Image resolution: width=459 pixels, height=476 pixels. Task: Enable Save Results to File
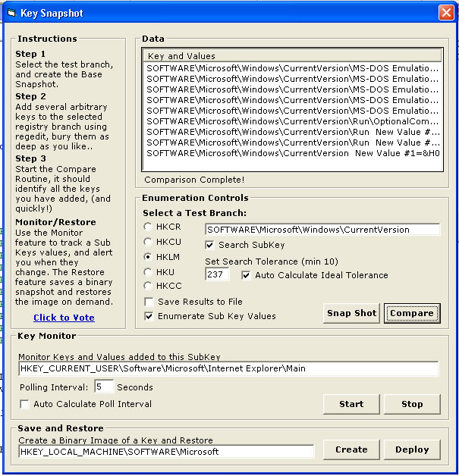(x=149, y=302)
